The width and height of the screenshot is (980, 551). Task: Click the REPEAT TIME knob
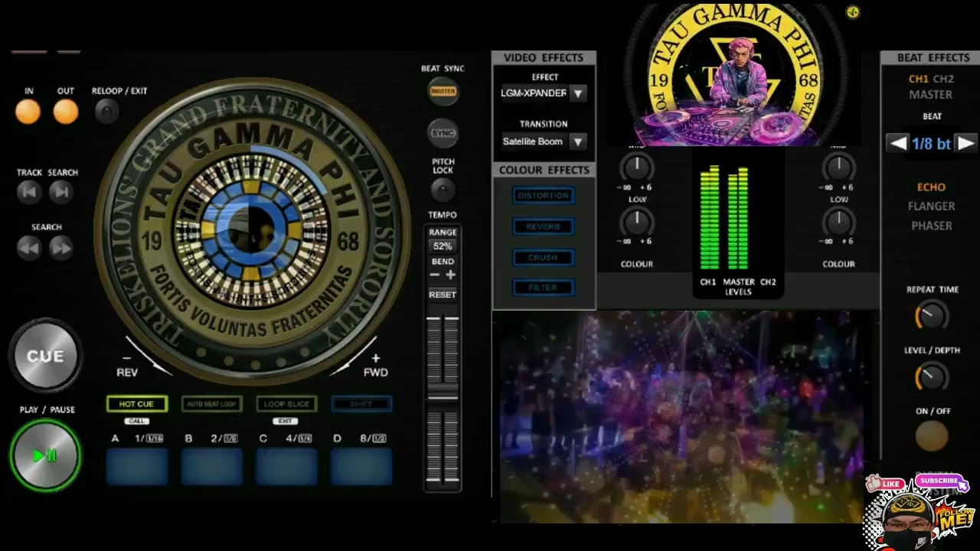click(932, 315)
